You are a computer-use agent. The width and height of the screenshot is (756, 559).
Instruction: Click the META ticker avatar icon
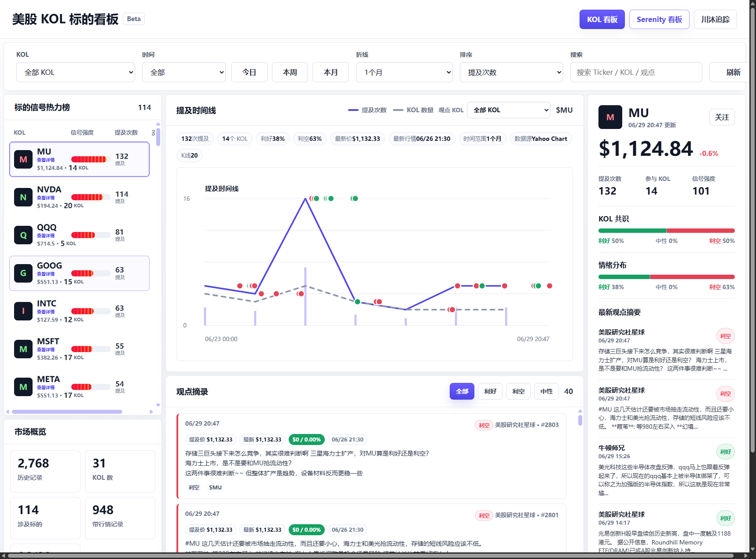tap(23, 387)
